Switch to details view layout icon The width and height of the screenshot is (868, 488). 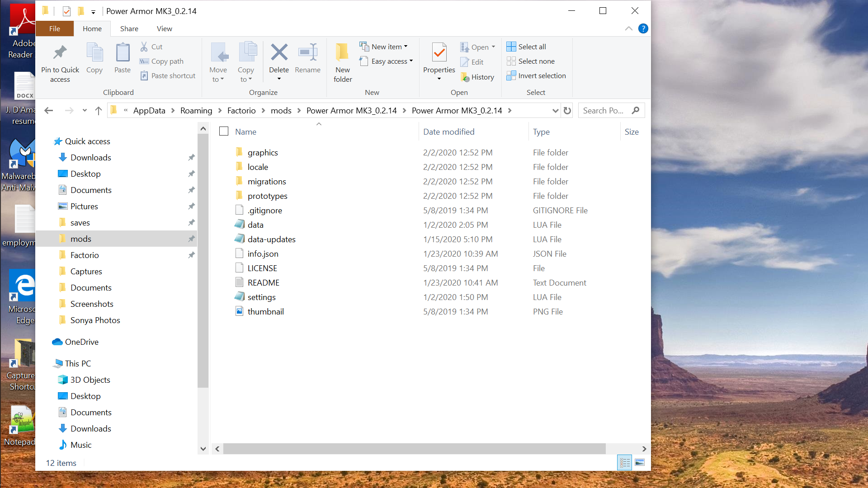[x=625, y=462]
